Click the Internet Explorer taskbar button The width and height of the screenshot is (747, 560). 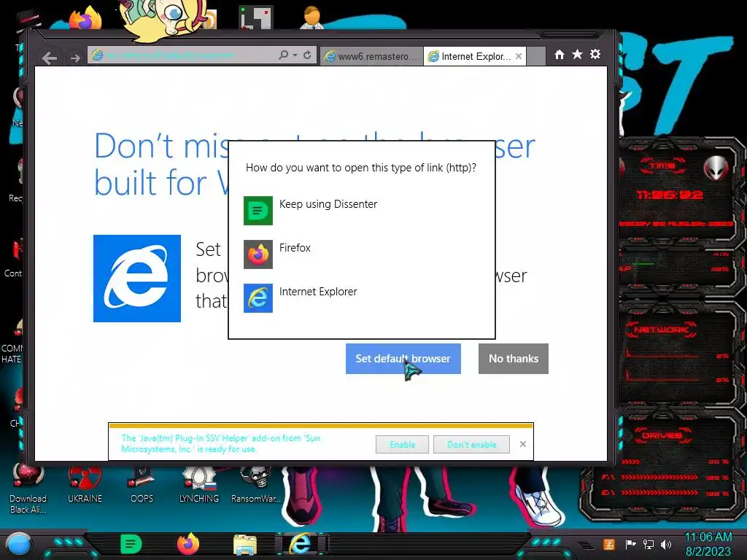[x=301, y=544]
